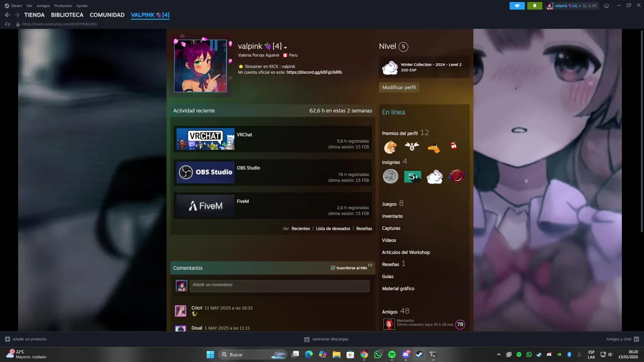Open the Amigos y chat icon

[636, 339]
